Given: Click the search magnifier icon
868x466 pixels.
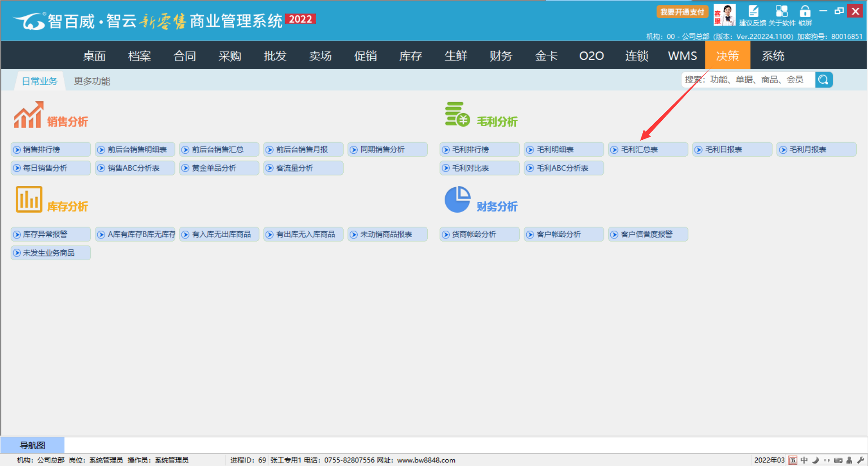Looking at the screenshot, I should 824,80.
